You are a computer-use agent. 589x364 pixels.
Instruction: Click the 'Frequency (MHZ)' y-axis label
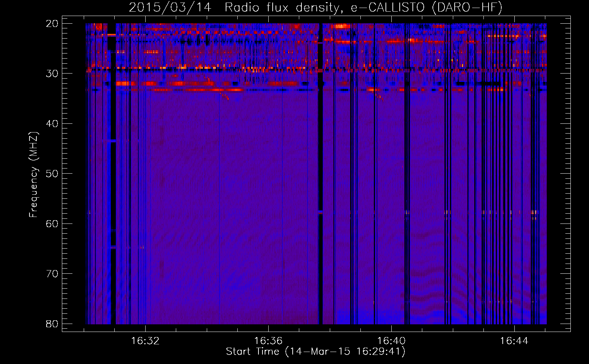(x=33, y=175)
